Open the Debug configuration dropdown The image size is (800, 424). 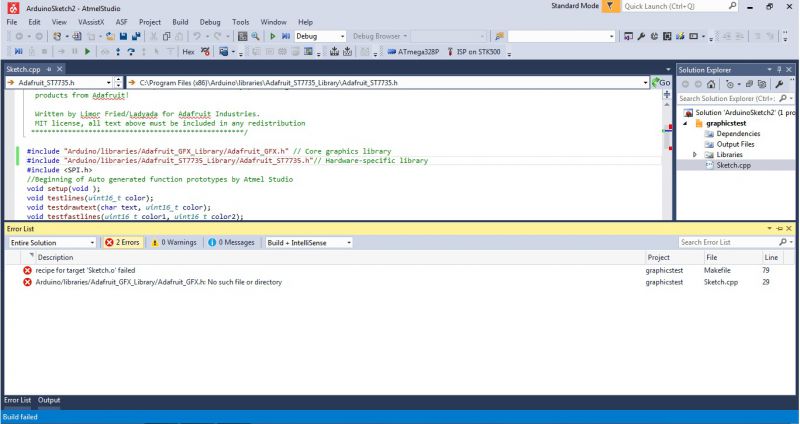pos(342,36)
